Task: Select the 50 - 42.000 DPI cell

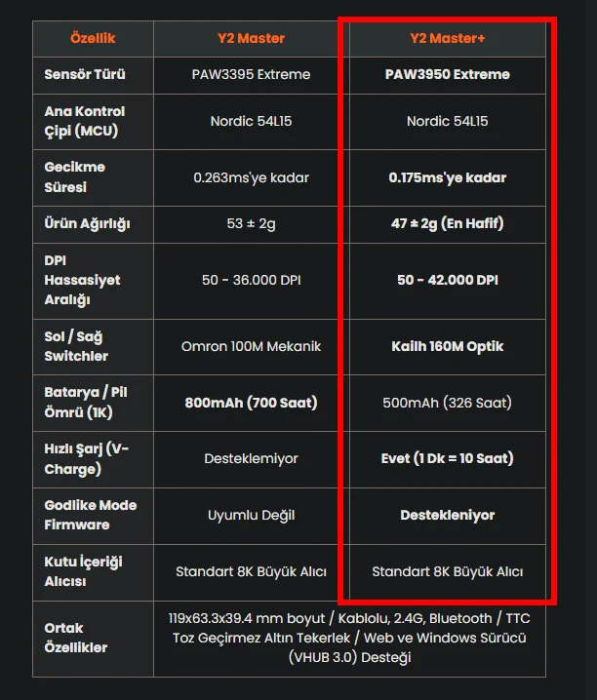Action: (448, 280)
